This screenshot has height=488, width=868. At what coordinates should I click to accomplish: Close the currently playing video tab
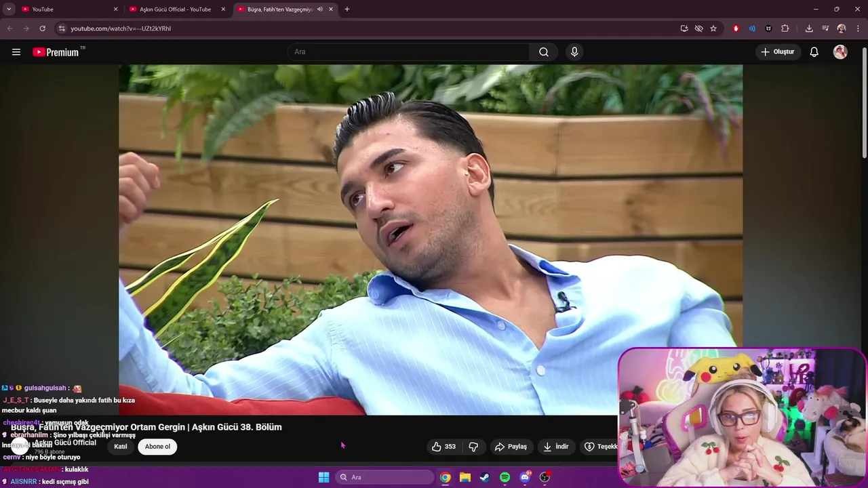[x=331, y=9]
